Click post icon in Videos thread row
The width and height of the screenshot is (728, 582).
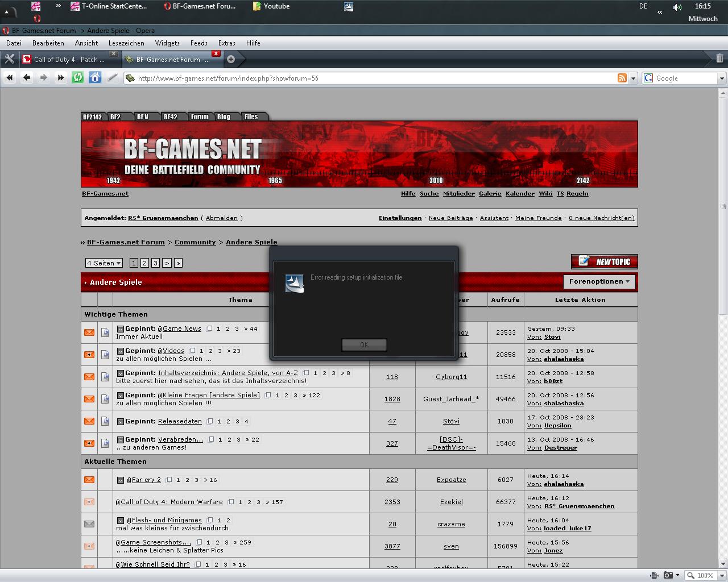coord(105,355)
